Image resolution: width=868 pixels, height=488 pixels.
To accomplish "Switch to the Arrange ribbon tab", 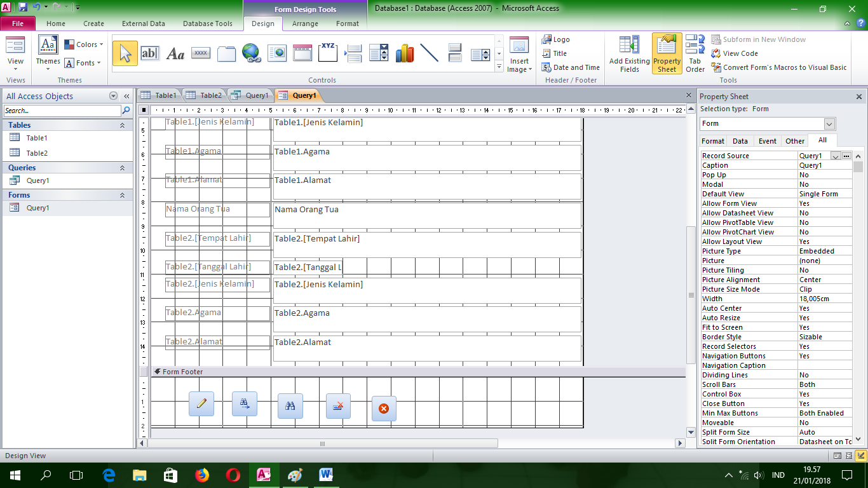I will (x=305, y=23).
